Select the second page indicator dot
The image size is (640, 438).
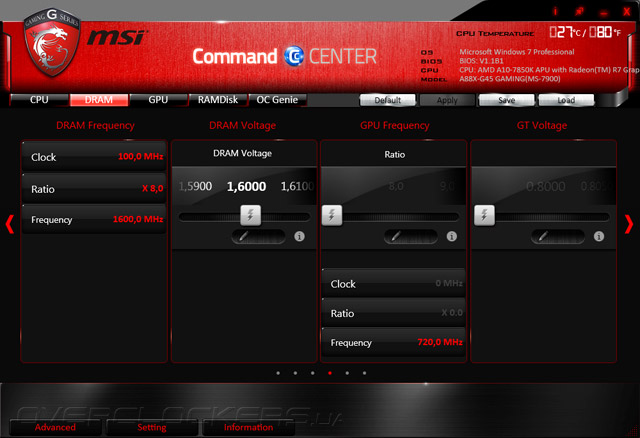pos(295,373)
